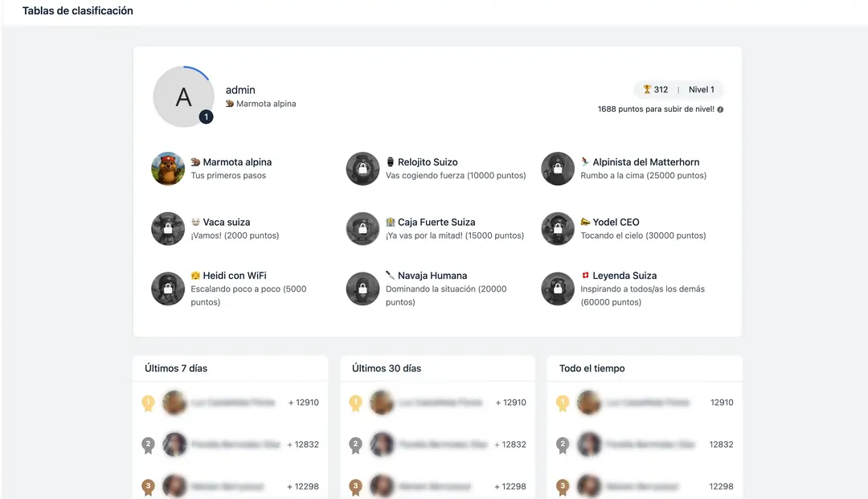Click the locked Vaca suiza badge
The image size is (868, 499).
168,229
